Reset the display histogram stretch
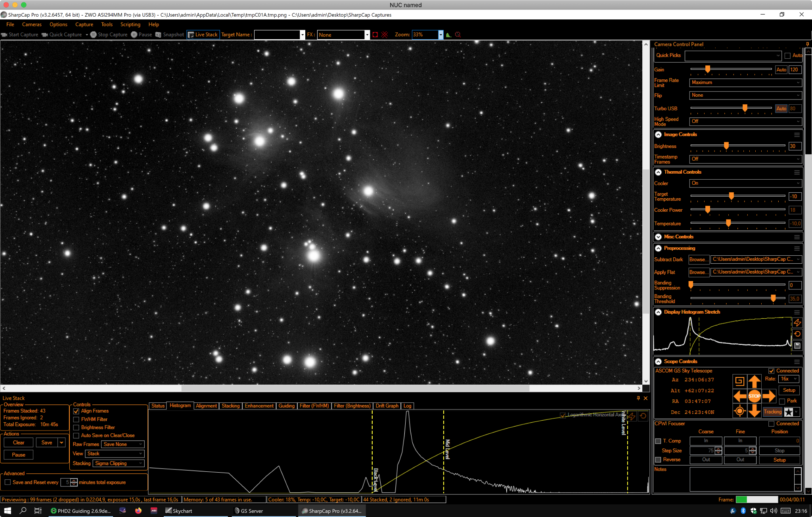This screenshot has width=812, height=517. pos(797,334)
